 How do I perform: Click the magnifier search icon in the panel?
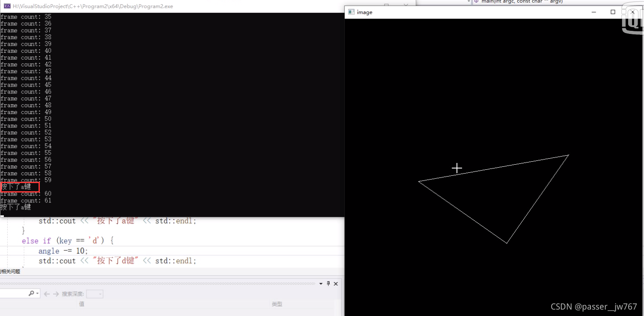coord(31,294)
